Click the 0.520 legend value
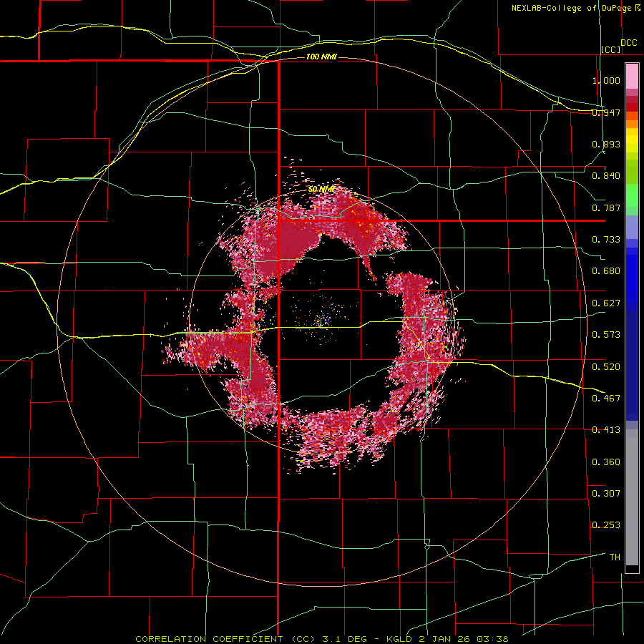This screenshot has height=644, width=644. click(x=606, y=367)
